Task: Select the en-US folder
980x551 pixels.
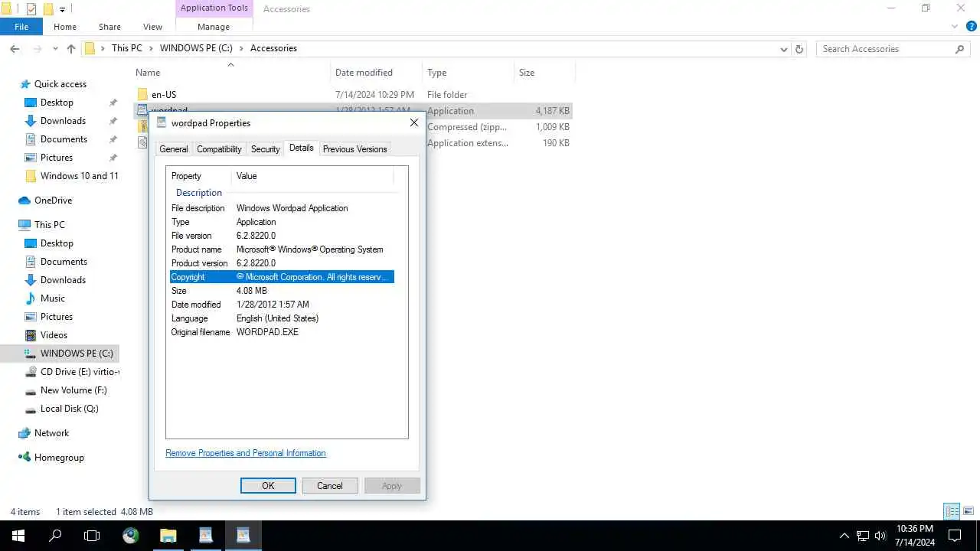Action: 164,95
